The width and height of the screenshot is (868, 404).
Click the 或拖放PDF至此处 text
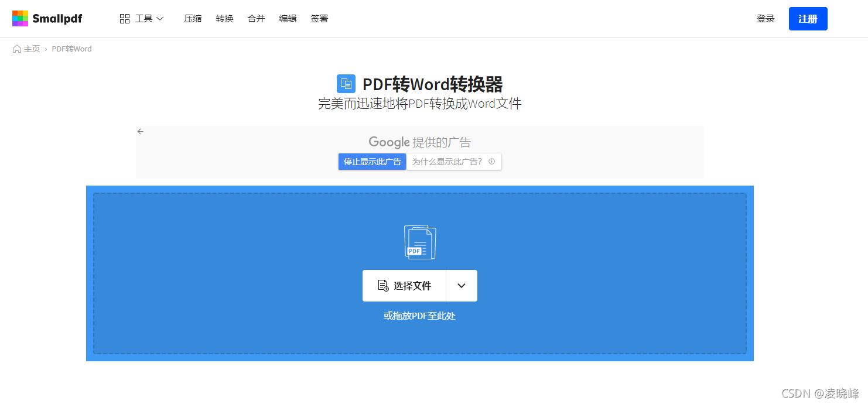[x=419, y=316]
